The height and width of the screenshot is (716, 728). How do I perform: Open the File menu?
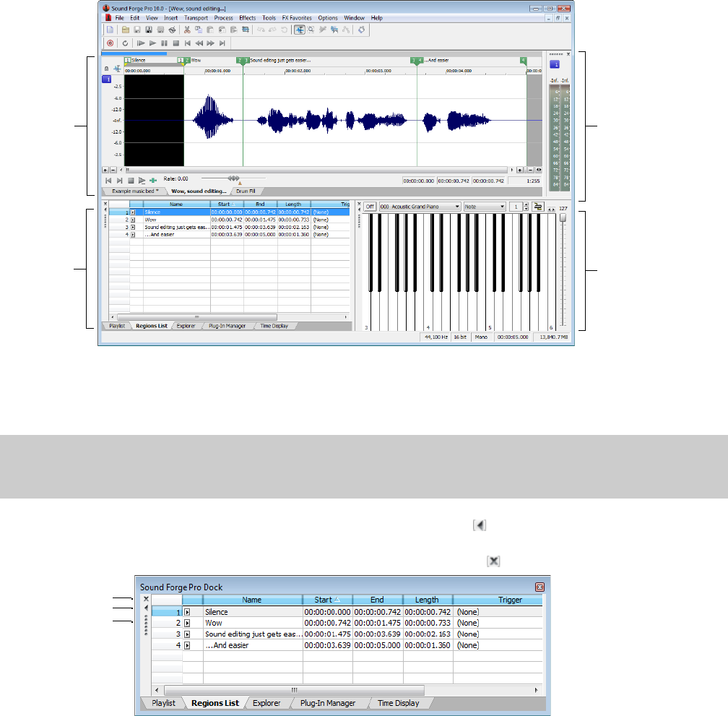click(x=119, y=18)
